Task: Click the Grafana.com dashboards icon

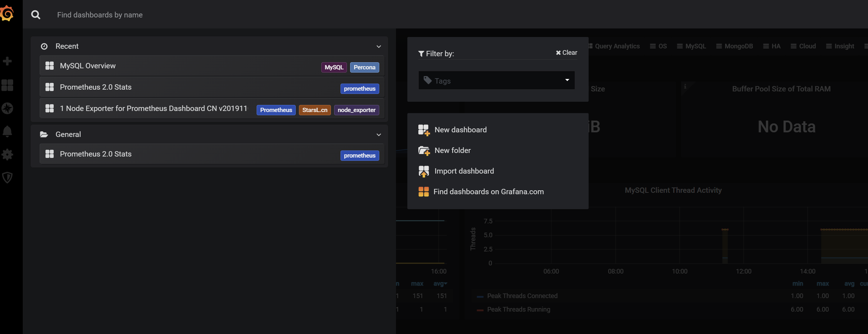Action: tap(424, 192)
